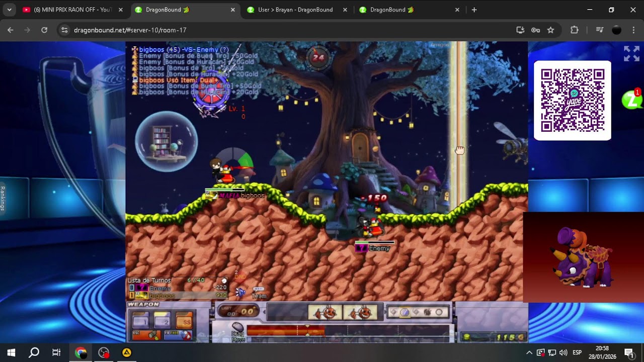This screenshot has height=362, width=644.
Task: Click the "Lista de Turnos" header text
Action: [149, 281]
